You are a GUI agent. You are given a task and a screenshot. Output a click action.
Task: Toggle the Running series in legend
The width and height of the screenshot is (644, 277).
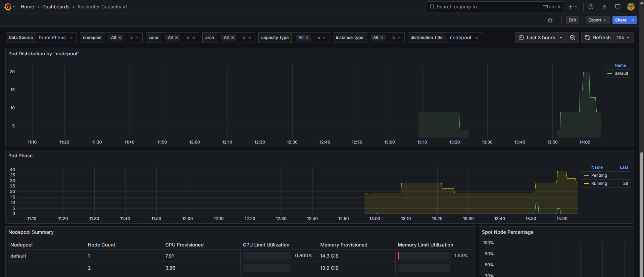599,183
